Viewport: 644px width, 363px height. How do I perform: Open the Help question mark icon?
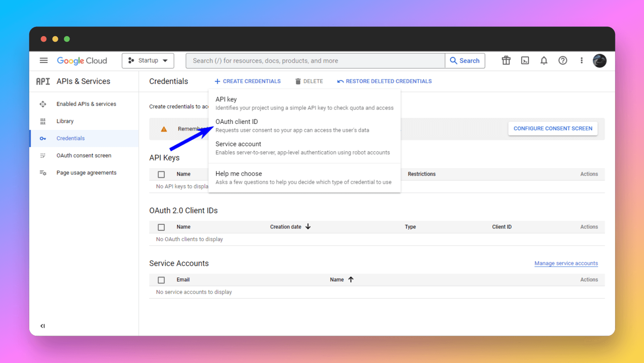[x=563, y=61]
